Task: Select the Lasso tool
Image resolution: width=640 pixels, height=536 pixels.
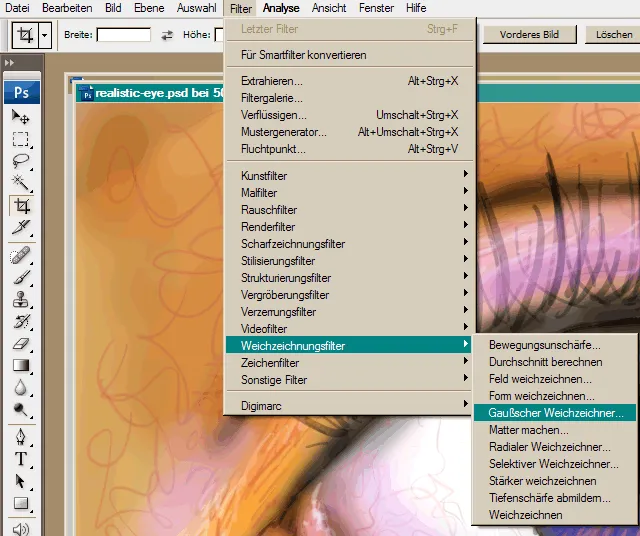Action: [x=20, y=161]
